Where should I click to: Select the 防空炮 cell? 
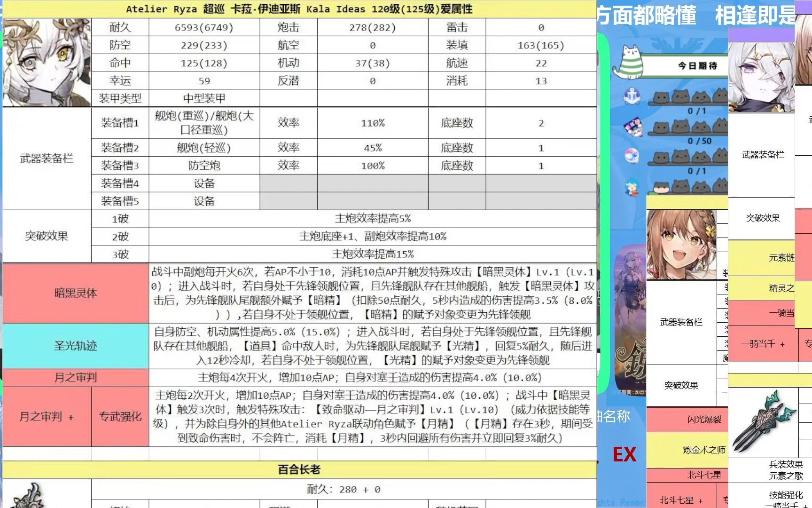[x=204, y=166]
